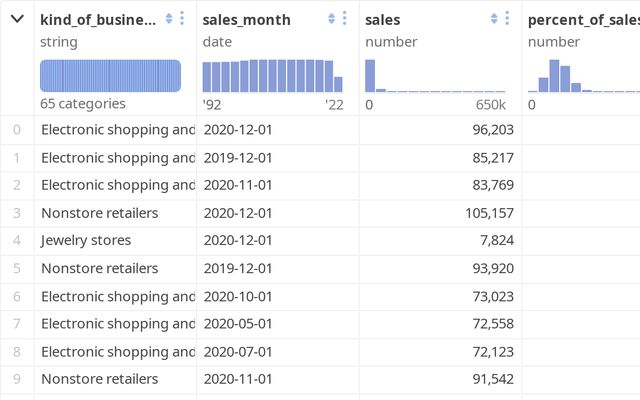Click date 2020-05-01 cell
The image size is (640, 400).
(237, 324)
